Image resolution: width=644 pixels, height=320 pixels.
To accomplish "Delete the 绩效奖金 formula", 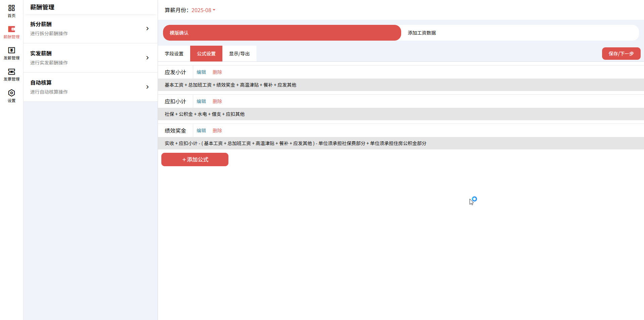I will coord(217,131).
